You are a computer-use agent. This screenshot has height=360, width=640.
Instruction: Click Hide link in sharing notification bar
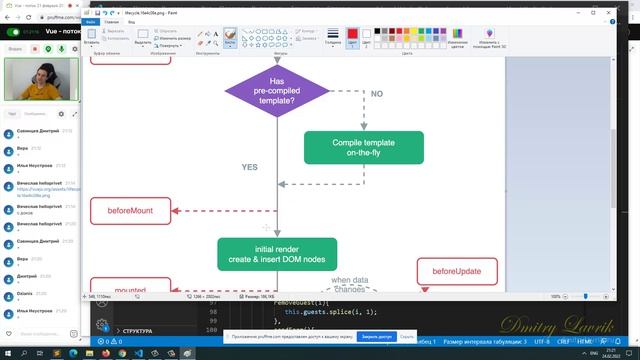point(406,337)
